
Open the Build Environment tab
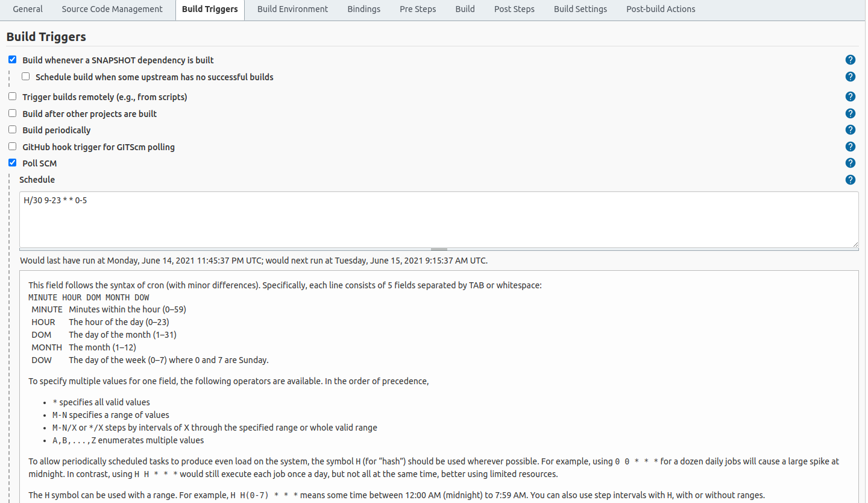pos(292,9)
